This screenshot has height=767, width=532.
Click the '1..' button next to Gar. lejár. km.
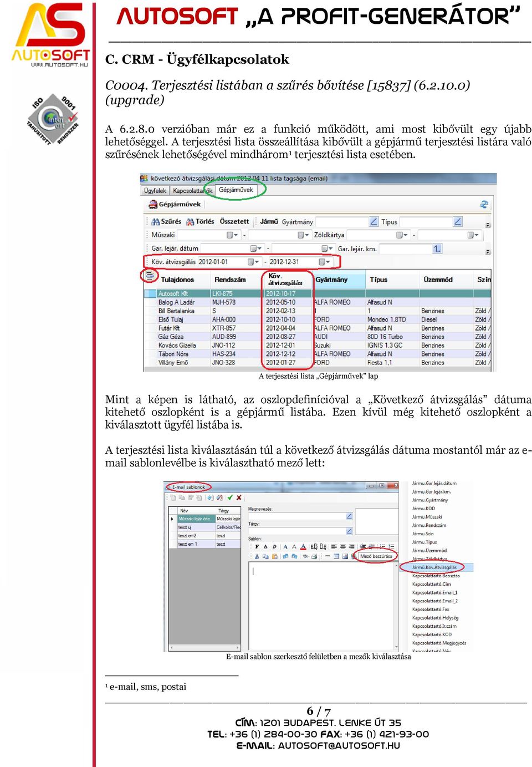tap(437, 248)
